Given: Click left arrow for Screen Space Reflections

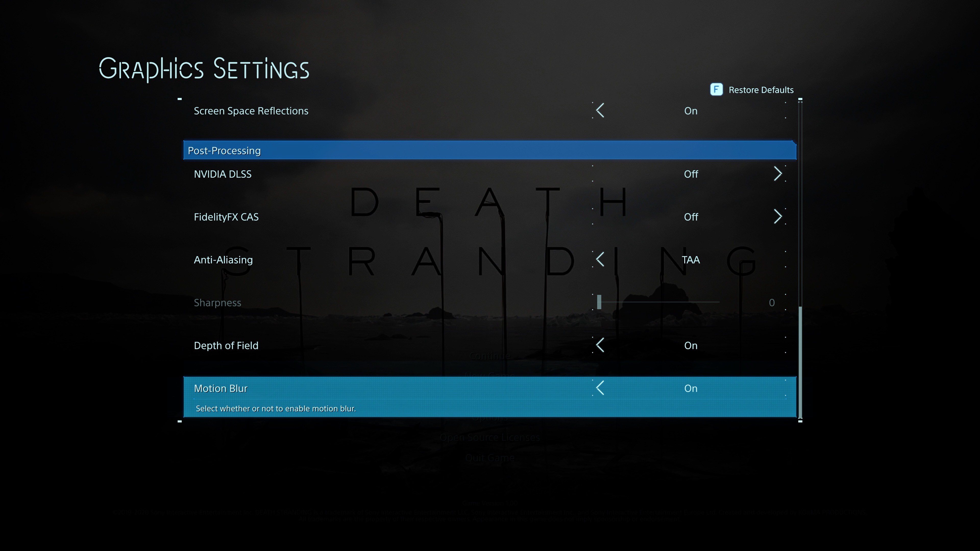Looking at the screenshot, I should click(600, 111).
